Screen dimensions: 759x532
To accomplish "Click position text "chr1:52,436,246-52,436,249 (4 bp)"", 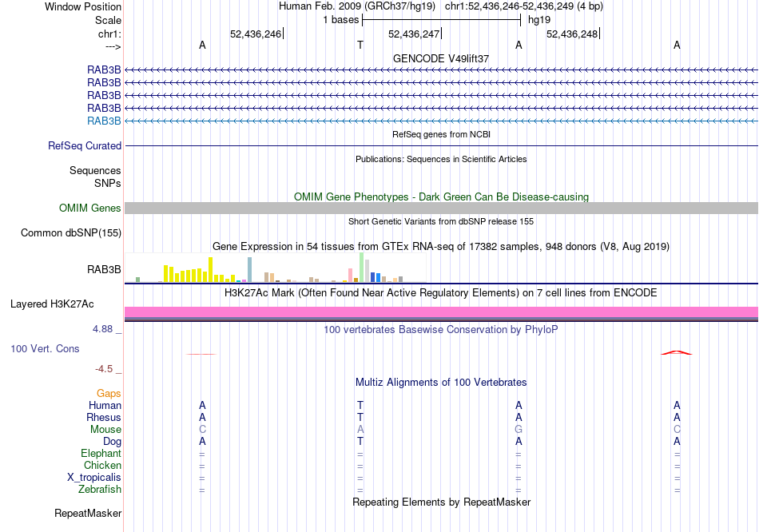I will point(524,6).
